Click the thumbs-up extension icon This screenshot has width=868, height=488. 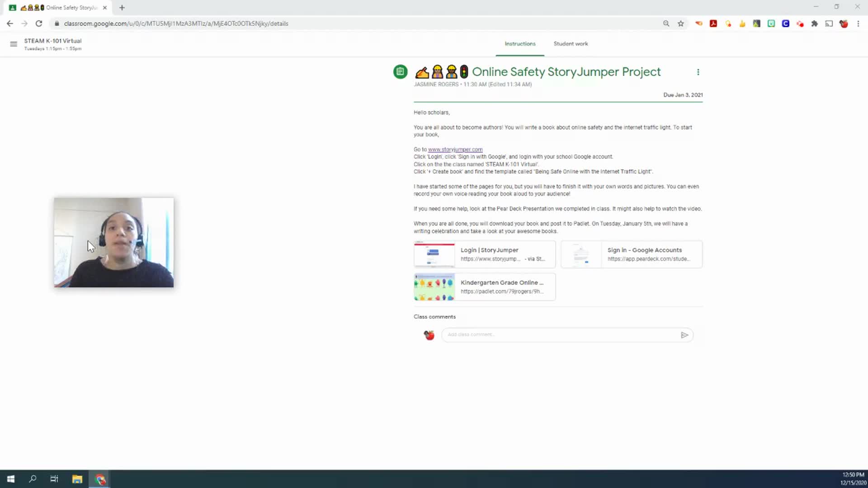(742, 23)
